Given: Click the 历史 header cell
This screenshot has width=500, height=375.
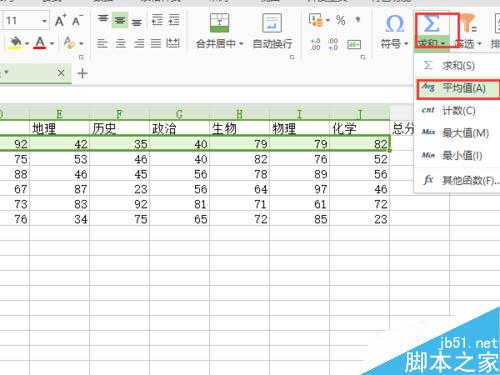Looking at the screenshot, I should (119, 128).
